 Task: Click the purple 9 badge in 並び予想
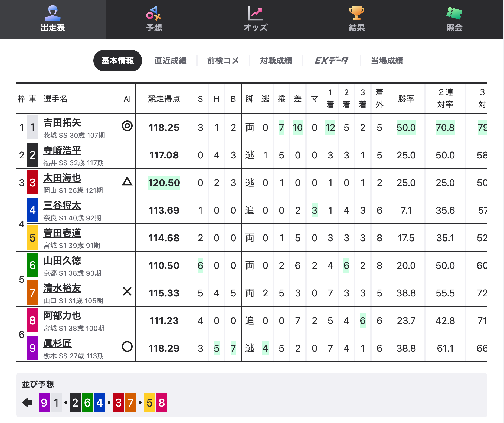coord(44,402)
